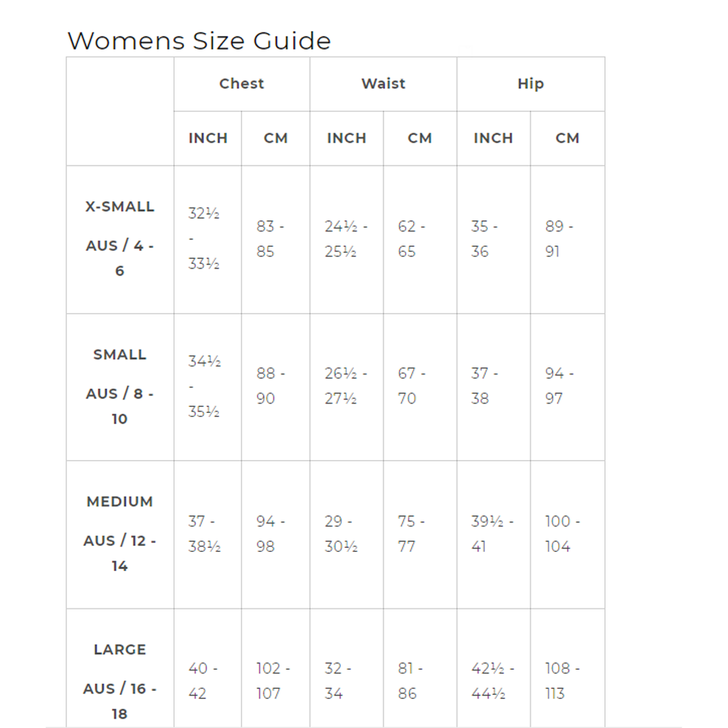Viewport: 728px width, 728px height.
Task: Select the Chest column header
Action: point(242,84)
